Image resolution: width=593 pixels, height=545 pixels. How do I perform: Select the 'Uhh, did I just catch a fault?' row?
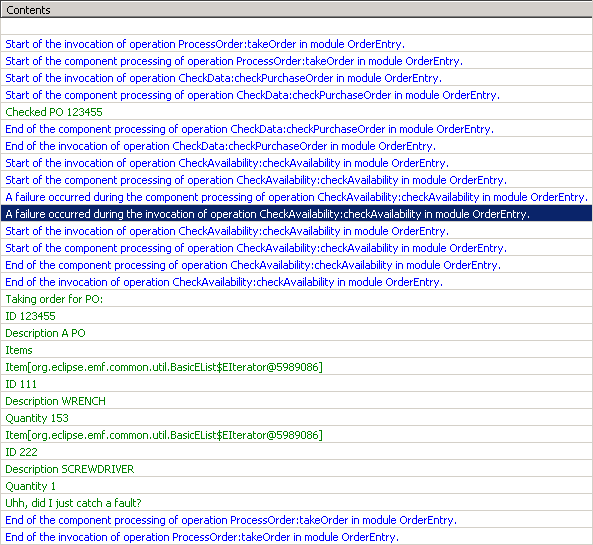296,503
